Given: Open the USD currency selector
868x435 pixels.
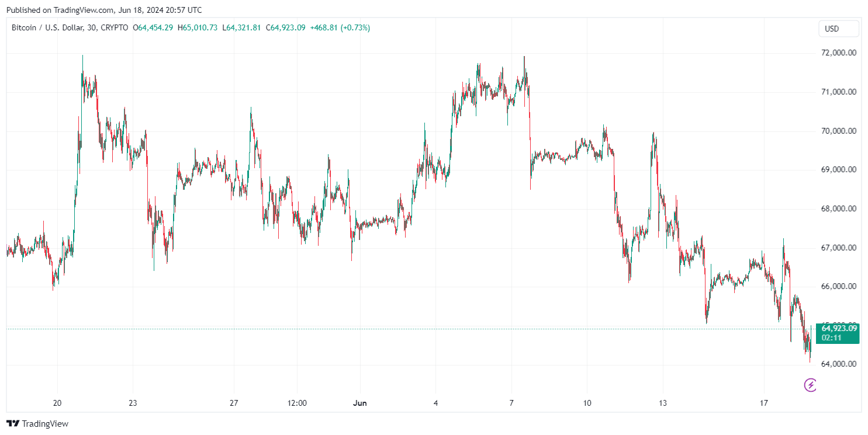Looking at the screenshot, I should pyautogui.click(x=838, y=29).
